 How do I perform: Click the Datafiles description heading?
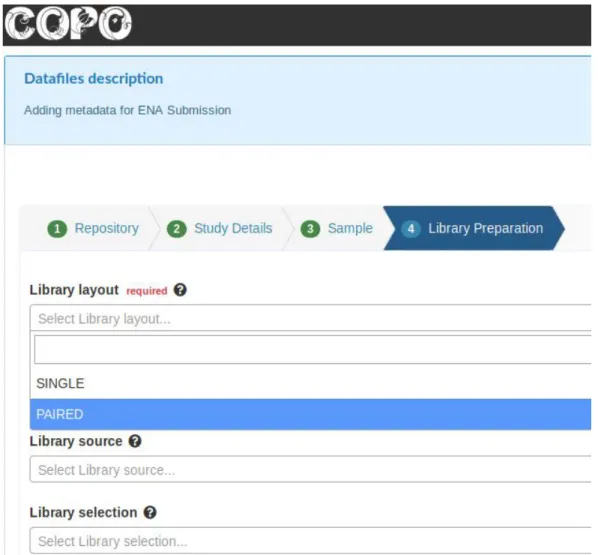(x=93, y=79)
